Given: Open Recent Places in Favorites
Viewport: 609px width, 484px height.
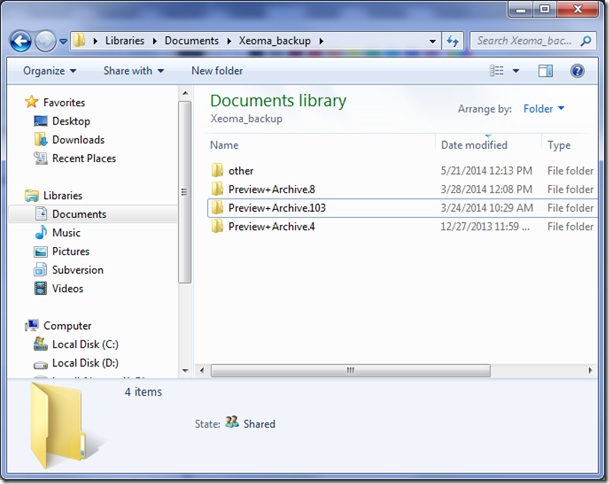Looking at the screenshot, I should (84, 158).
